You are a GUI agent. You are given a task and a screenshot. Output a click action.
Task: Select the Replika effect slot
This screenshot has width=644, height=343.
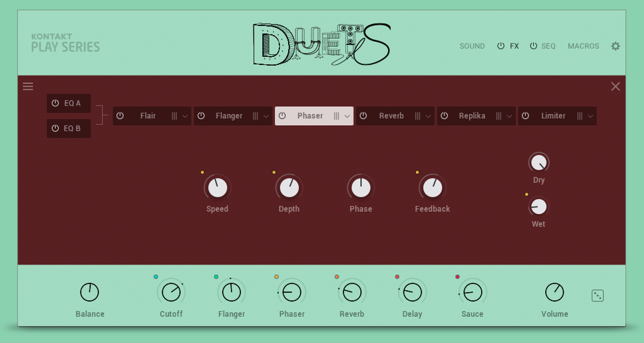click(x=476, y=116)
